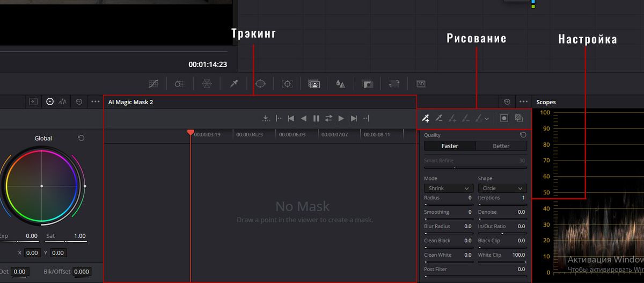Image resolution: width=644 pixels, height=283 pixels.
Task: Select the subtract stroke brush tool
Action: click(x=466, y=118)
